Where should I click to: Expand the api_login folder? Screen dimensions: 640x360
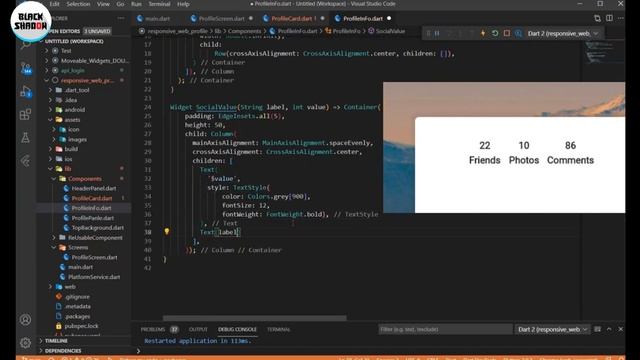coord(84,70)
